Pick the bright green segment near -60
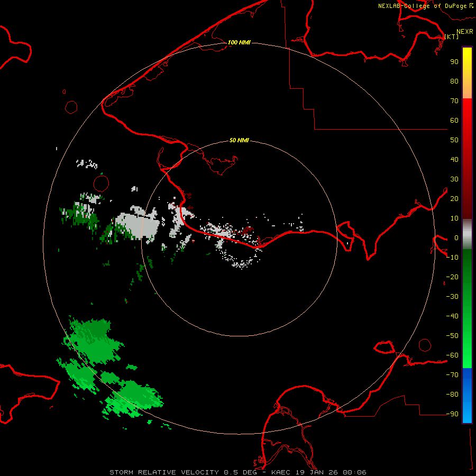The height and width of the screenshot is (476, 476). 467,355
